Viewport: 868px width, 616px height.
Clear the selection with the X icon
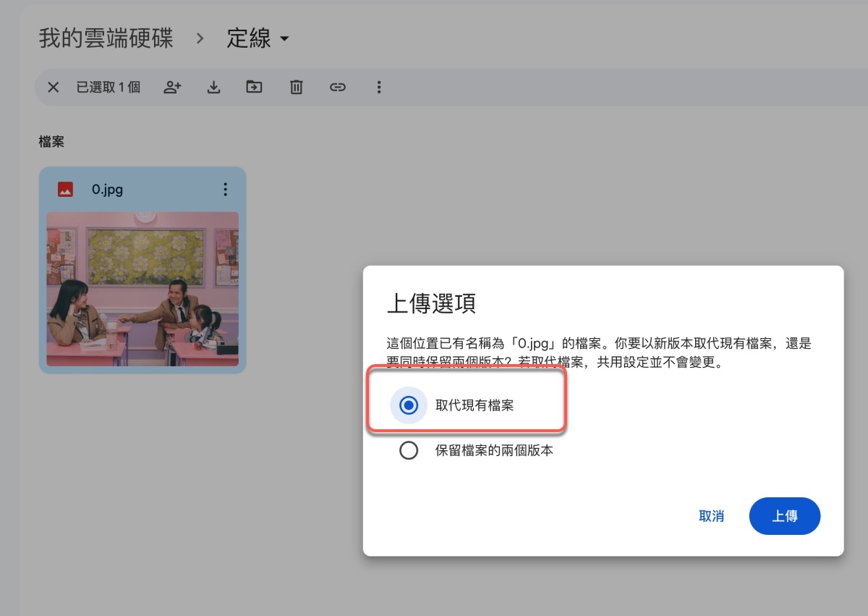pyautogui.click(x=53, y=88)
